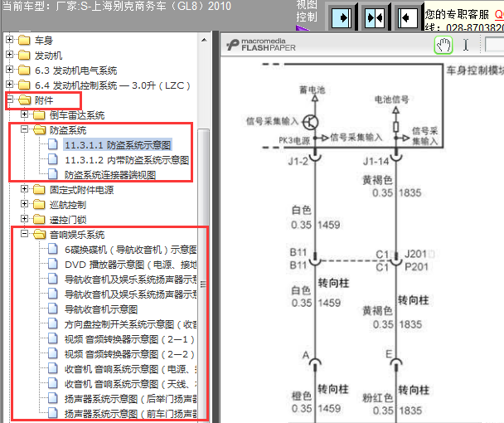This screenshot has width=504, height=423.
Task: Click document icon beside 导航收音机示意图
Action: pyautogui.click(x=53, y=309)
